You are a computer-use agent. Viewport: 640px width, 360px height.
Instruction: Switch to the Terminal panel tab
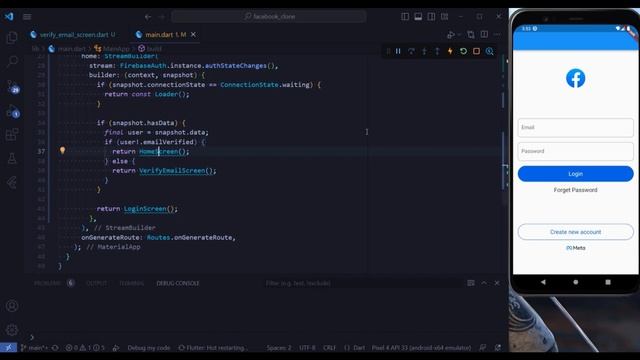pyautogui.click(x=131, y=283)
